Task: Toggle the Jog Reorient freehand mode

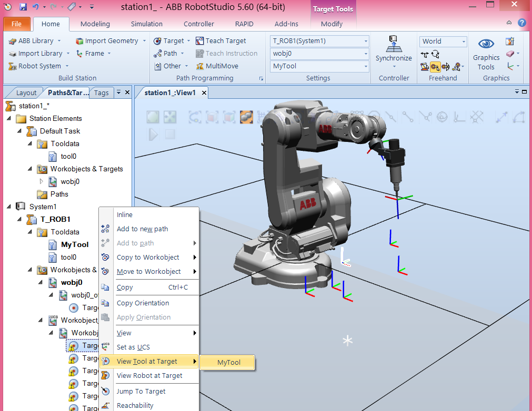Action: [445, 66]
